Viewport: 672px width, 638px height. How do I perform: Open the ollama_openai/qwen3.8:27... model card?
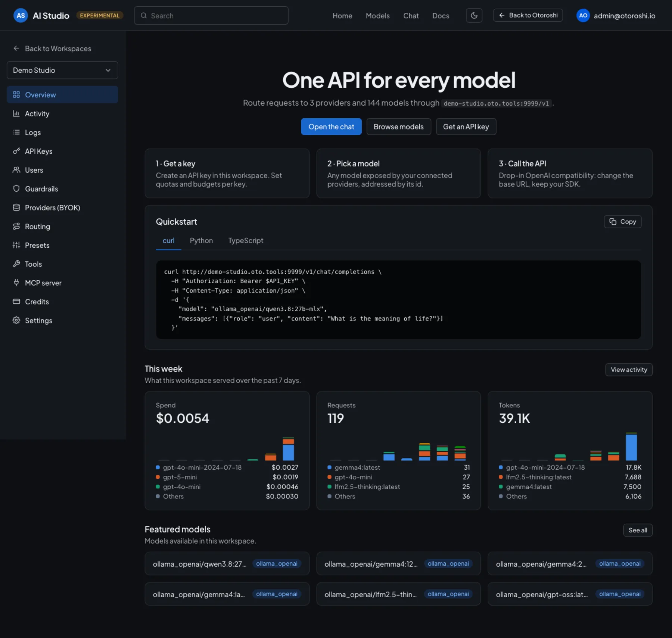[227, 563]
